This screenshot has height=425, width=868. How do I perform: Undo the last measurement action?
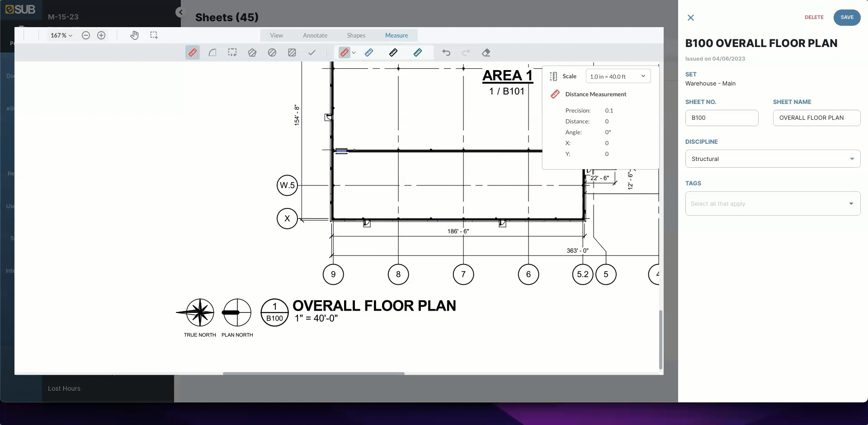(446, 52)
